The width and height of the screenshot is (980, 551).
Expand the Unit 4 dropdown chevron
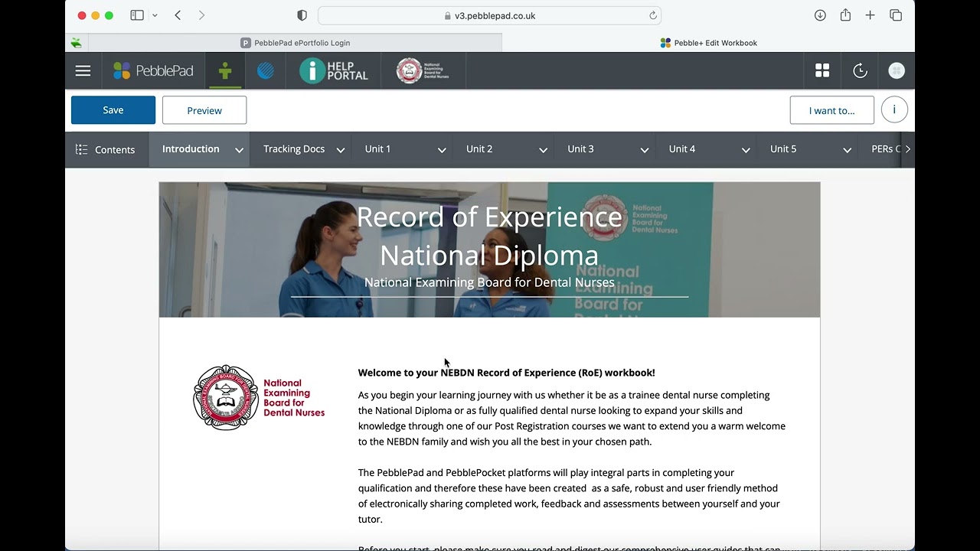click(x=746, y=150)
